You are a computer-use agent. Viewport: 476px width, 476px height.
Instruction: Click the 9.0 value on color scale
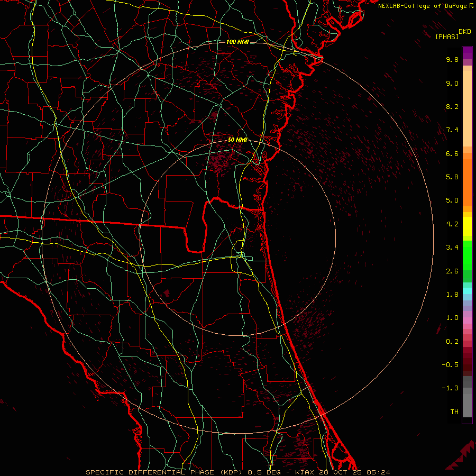click(452, 83)
